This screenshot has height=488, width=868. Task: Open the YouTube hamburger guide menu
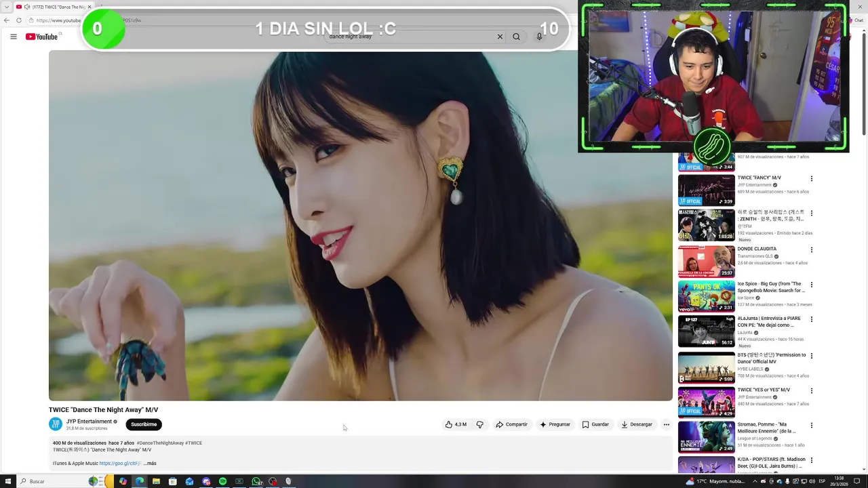[13, 37]
